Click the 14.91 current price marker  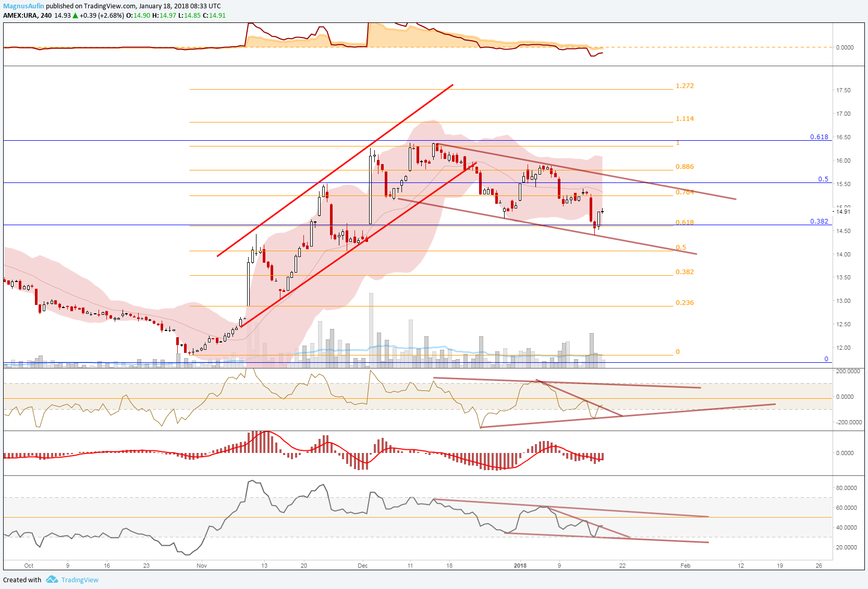(x=843, y=212)
